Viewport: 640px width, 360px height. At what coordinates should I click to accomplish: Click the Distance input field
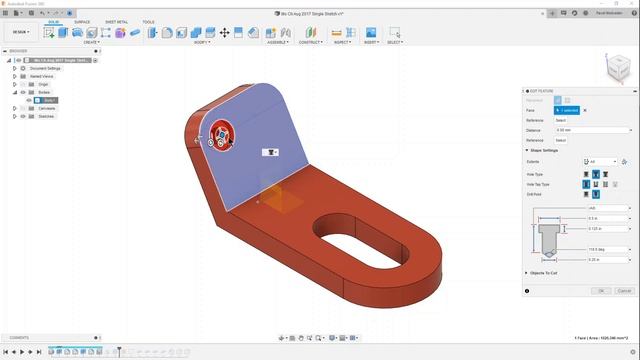[x=594, y=130]
